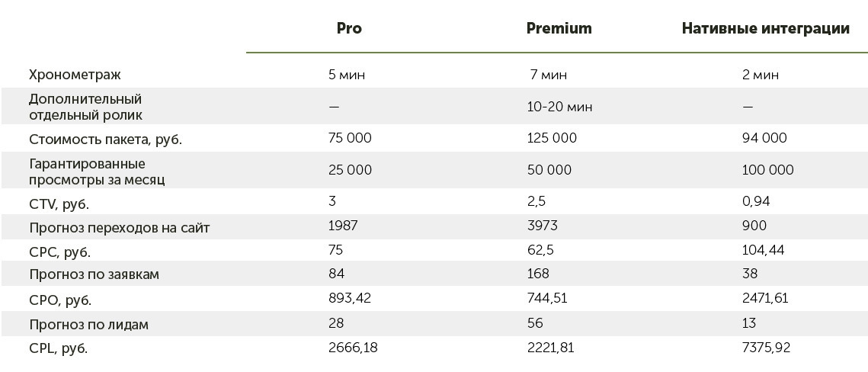Select the Дополнительный отдельный ролик row label
Screen dimensions: 868x372
click(86, 107)
